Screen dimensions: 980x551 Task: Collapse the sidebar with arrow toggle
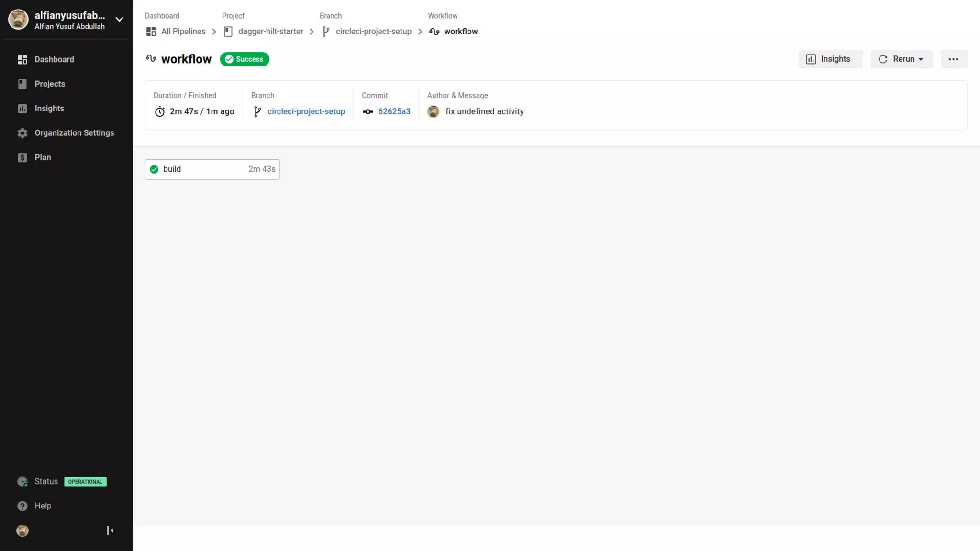[110, 530]
